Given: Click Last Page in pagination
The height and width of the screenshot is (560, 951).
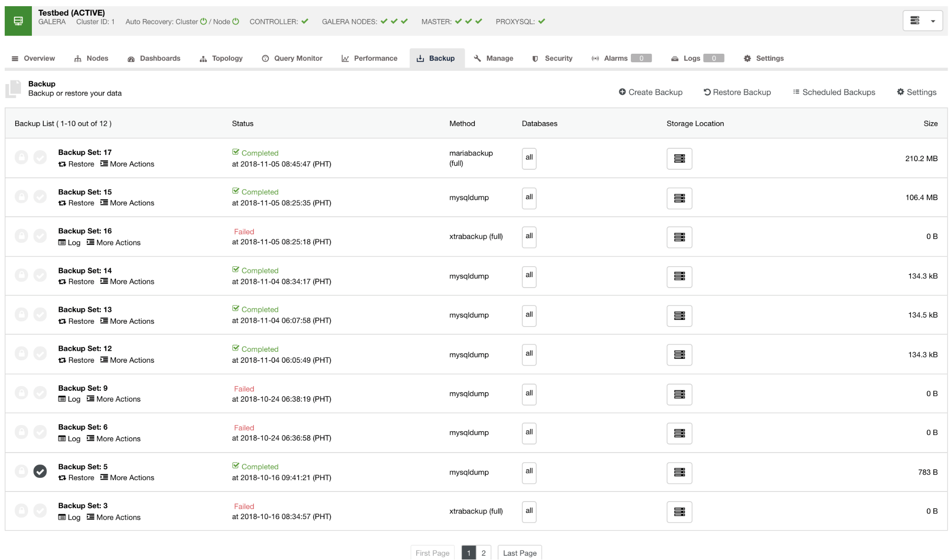Looking at the screenshot, I should [520, 552].
